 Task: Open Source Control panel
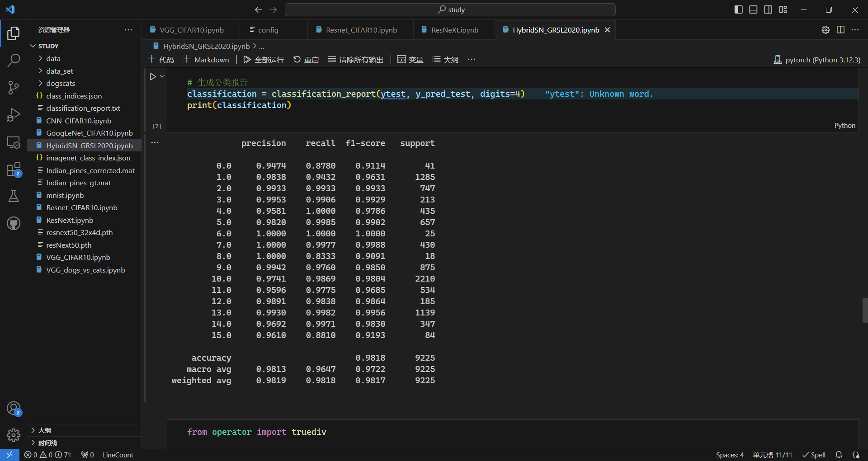tap(14, 88)
